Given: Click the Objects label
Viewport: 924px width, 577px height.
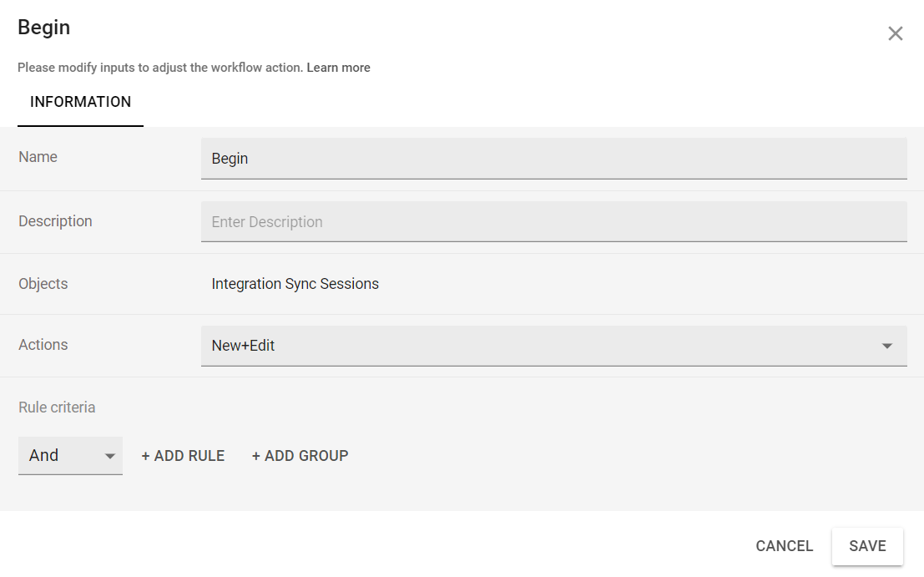Looking at the screenshot, I should pos(43,284).
